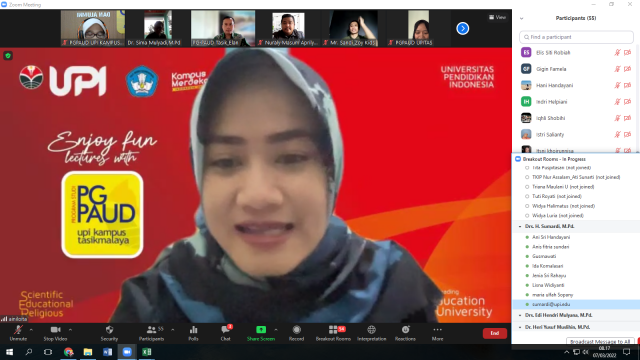Screen dimensions: 640x360
Task: Collapse room Drs. H. Sumardi, M.Pd.
Action: tap(520, 226)
